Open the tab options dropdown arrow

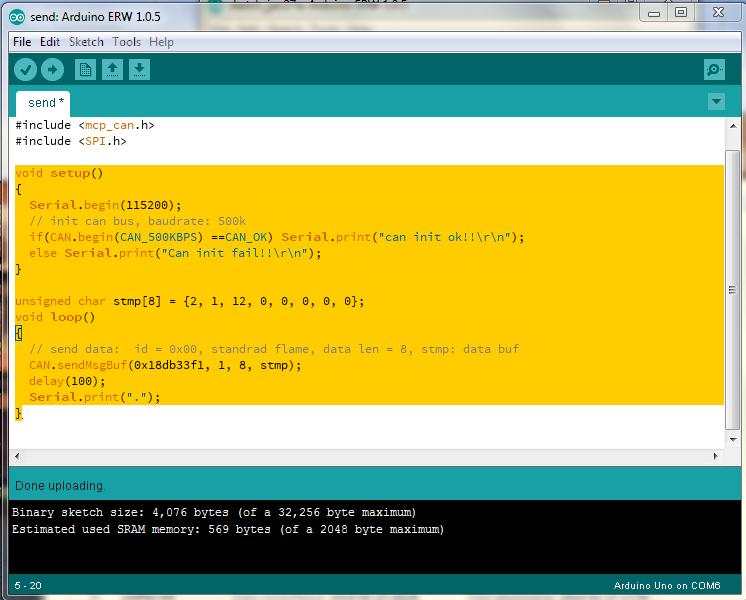(x=717, y=101)
